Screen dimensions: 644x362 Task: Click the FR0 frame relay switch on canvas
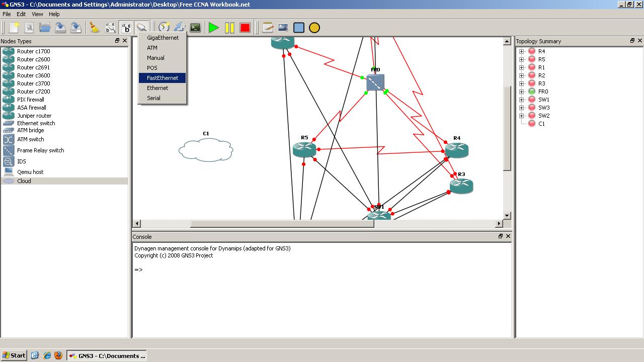[375, 82]
